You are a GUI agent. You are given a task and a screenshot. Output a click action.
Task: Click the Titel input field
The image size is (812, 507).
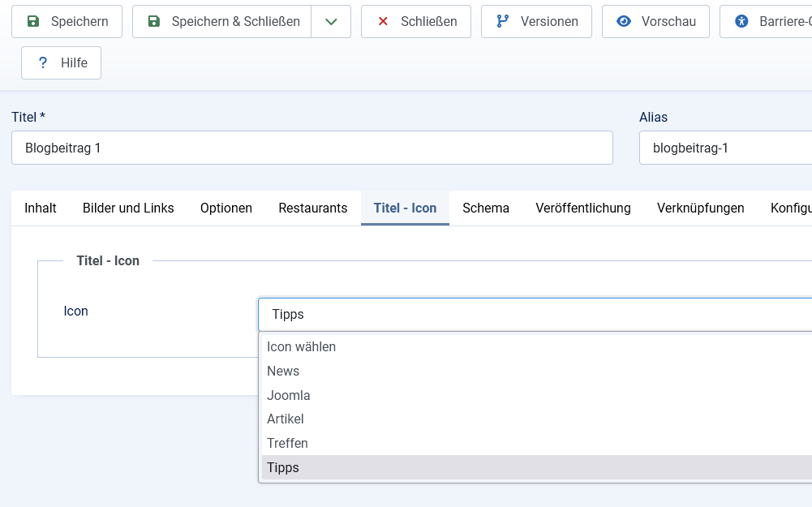[311, 148]
